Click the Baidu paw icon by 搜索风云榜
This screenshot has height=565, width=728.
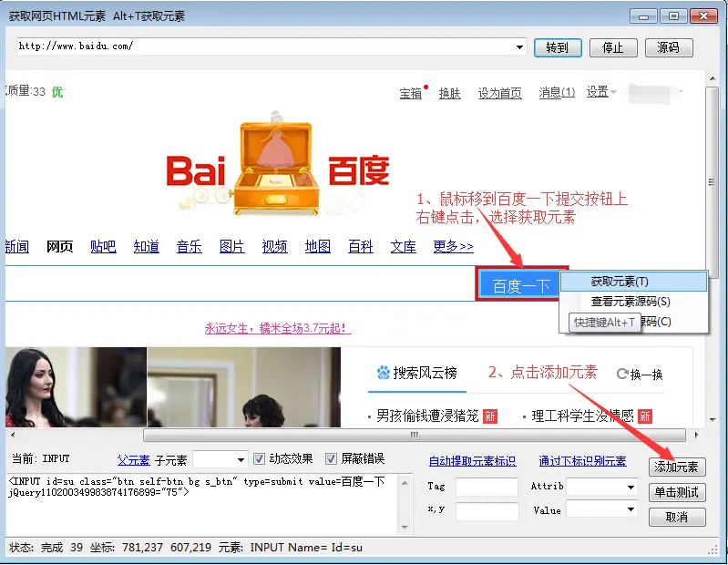(383, 373)
